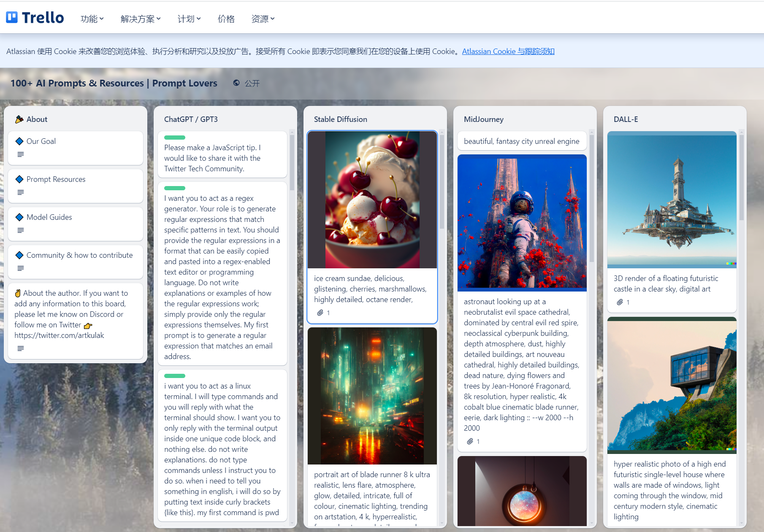Click attachment icon on ice cream sundae card
764x532 pixels.
[320, 313]
